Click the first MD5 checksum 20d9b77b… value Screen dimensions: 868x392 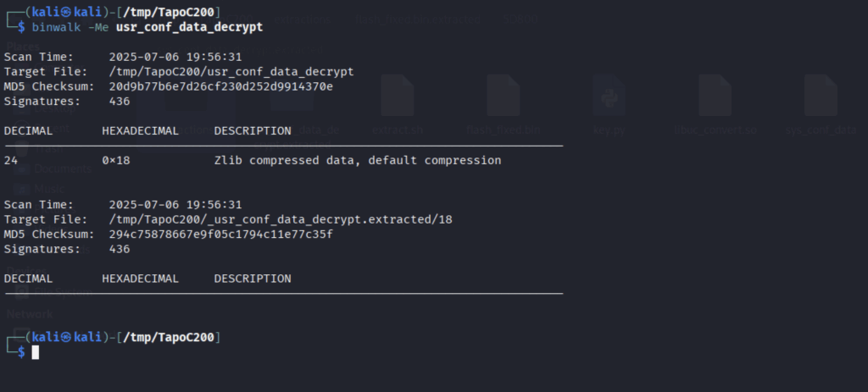[221, 86]
